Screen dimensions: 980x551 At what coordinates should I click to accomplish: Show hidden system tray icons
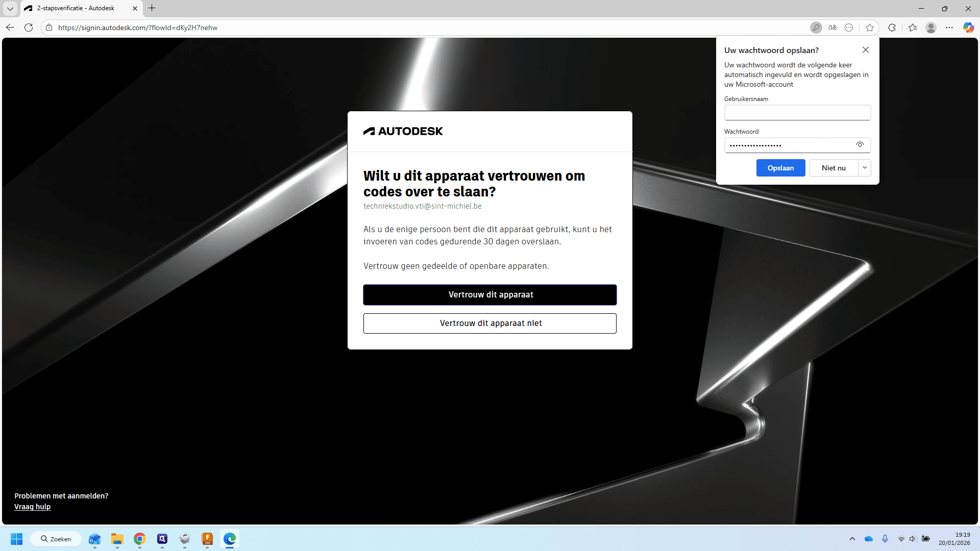[852, 539]
